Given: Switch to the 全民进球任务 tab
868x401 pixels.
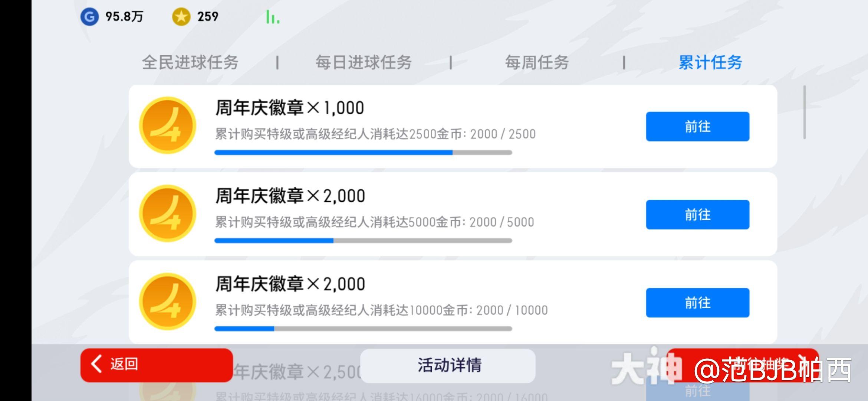Looking at the screenshot, I should pyautogui.click(x=190, y=62).
